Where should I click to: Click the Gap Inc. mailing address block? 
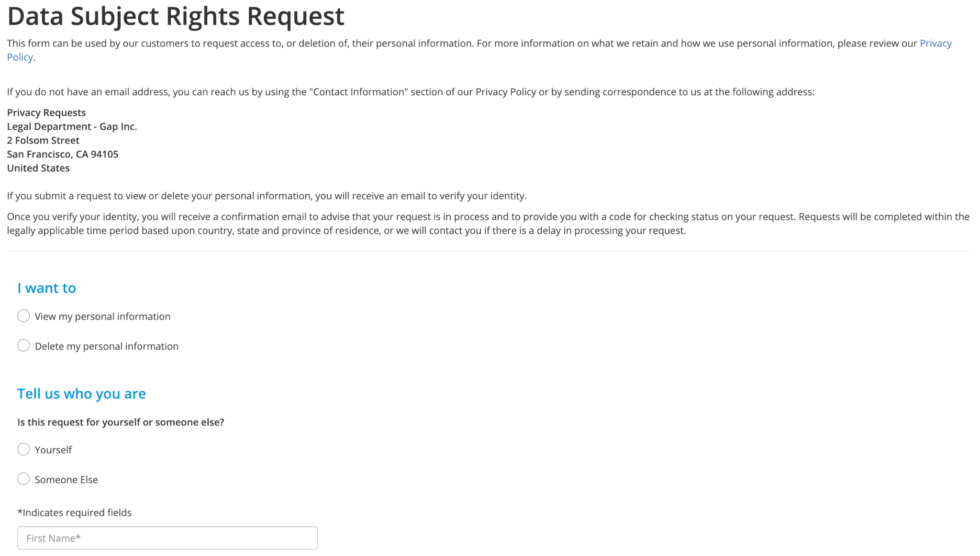(72, 140)
